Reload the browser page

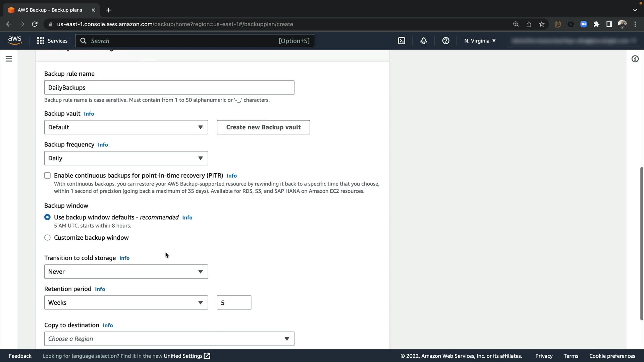click(x=35, y=24)
